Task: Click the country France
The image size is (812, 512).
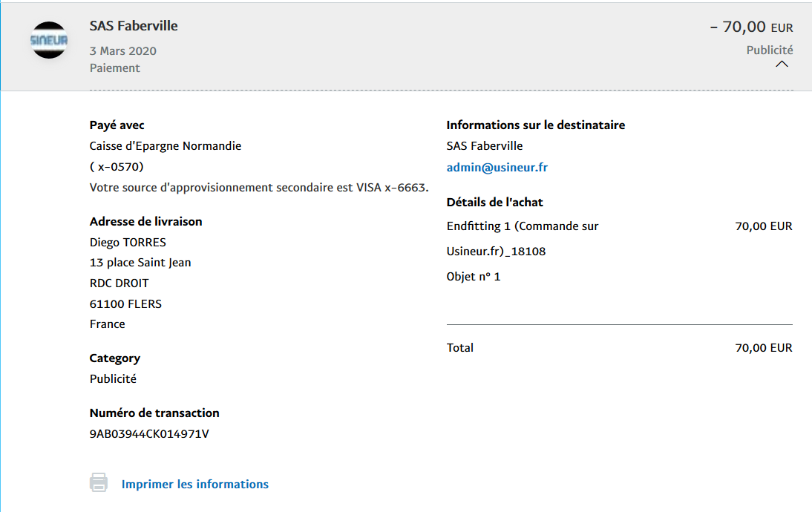Action: click(x=107, y=324)
